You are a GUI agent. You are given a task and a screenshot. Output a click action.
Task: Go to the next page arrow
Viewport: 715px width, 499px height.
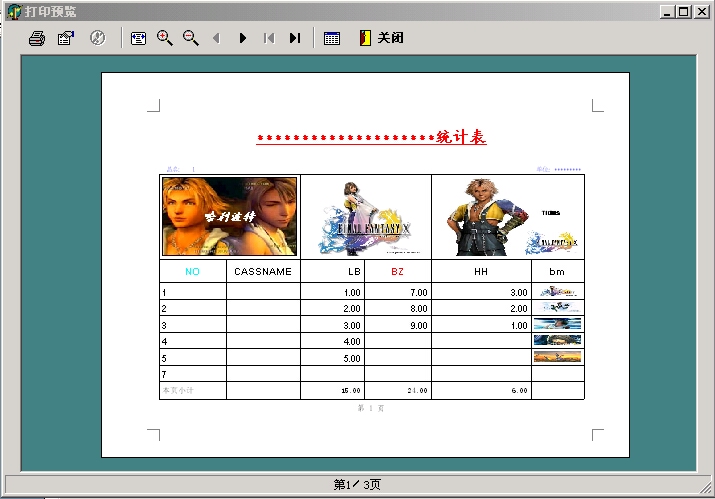[x=243, y=38]
